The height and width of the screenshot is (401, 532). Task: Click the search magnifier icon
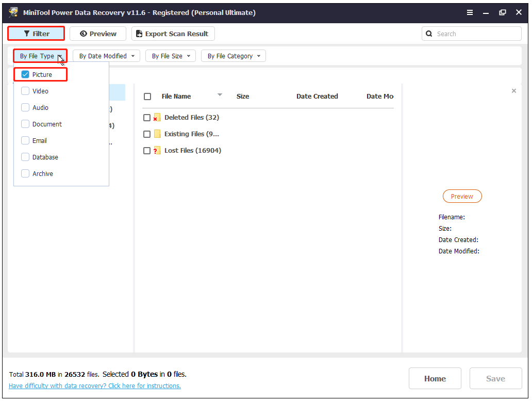(x=429, y=34)
